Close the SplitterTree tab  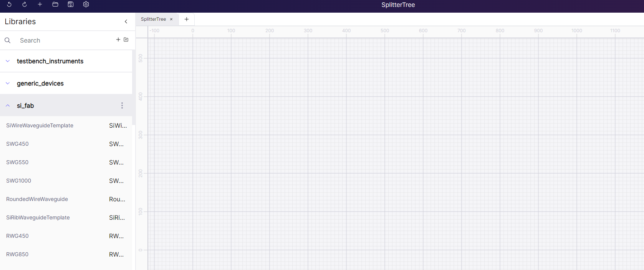click(x=171, y=19)
